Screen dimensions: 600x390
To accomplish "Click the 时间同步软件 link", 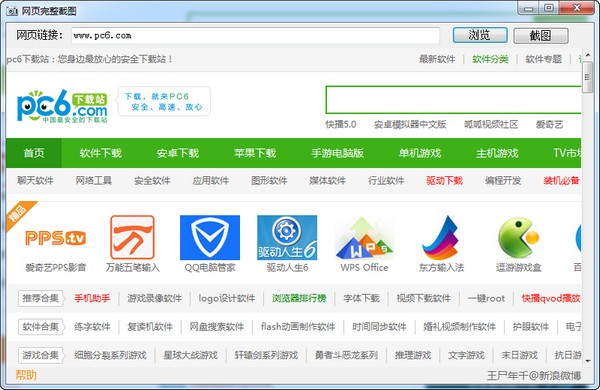I will tap(379, 327).
